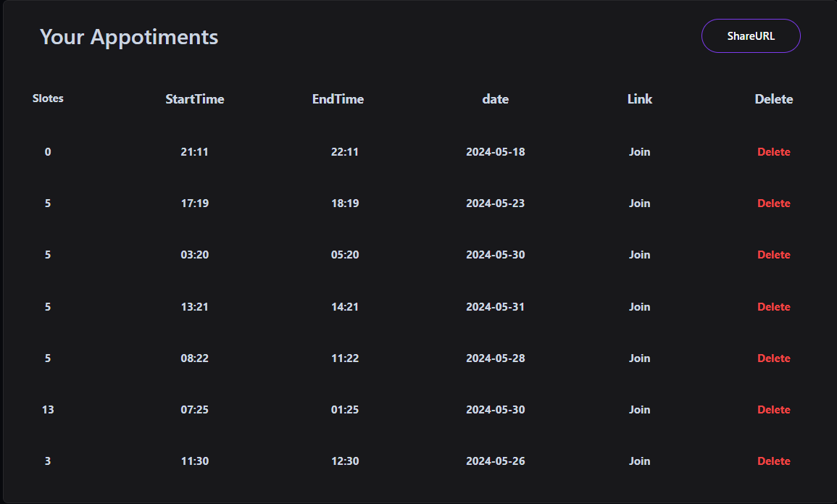Delete the 17:19 appointment
Viewport: 837px width, 504px height.
[773, 203]
